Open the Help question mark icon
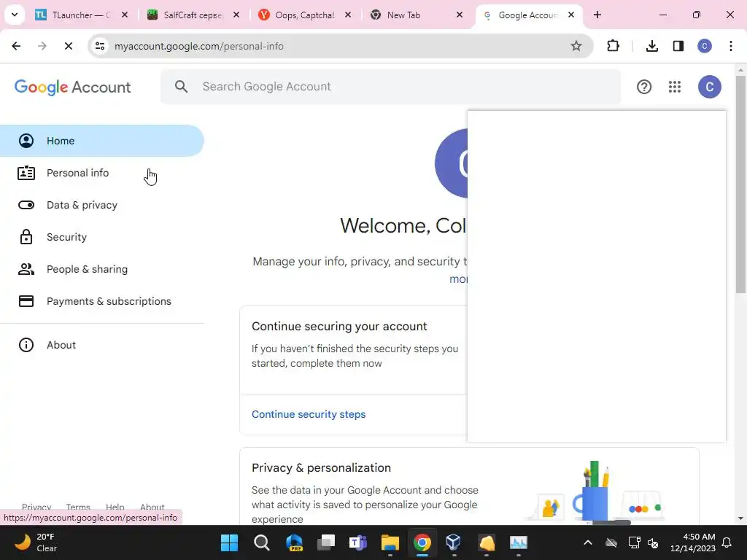Viewport: 747px width, 560px height. 643,87
